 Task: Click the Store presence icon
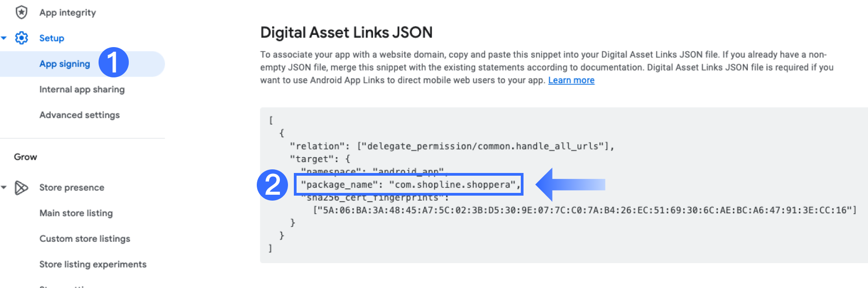click(21, 187)
